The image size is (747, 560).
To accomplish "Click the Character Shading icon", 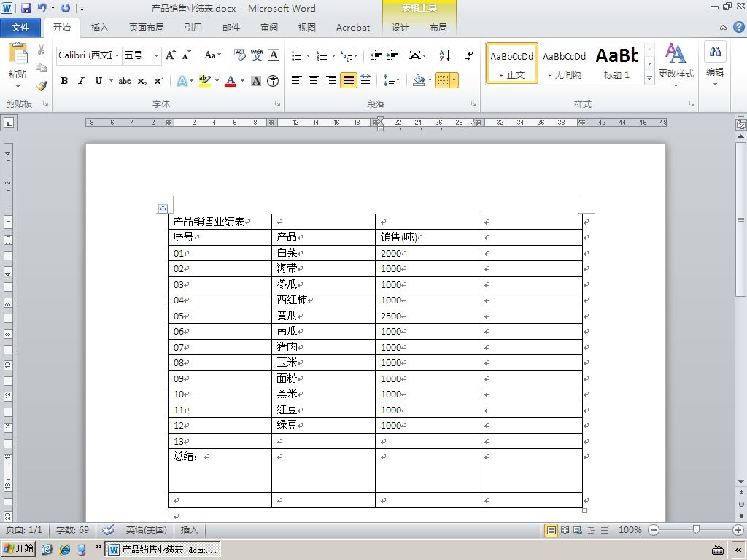I will pyautogui.click(x=256, y=81).
